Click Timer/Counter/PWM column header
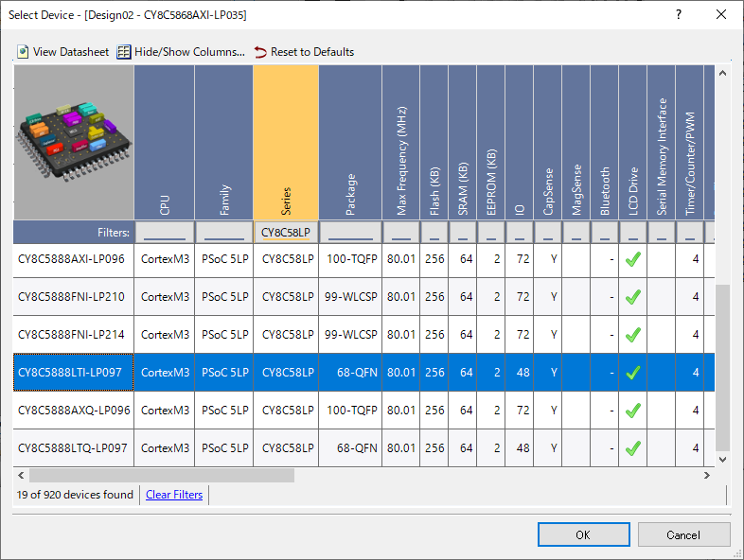 [x=690, y=142]
